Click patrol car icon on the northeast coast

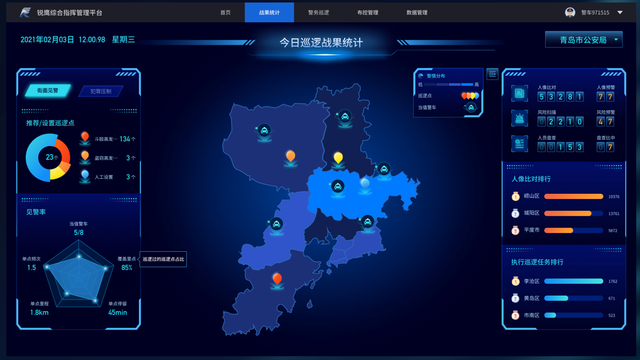point(384,169)
